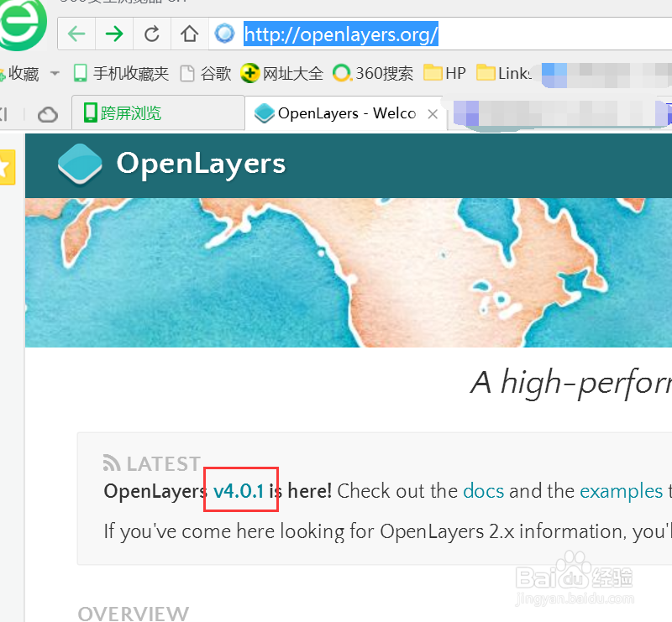
Task: Open the 网址大全 bookmark
Action: coord(281,73)
